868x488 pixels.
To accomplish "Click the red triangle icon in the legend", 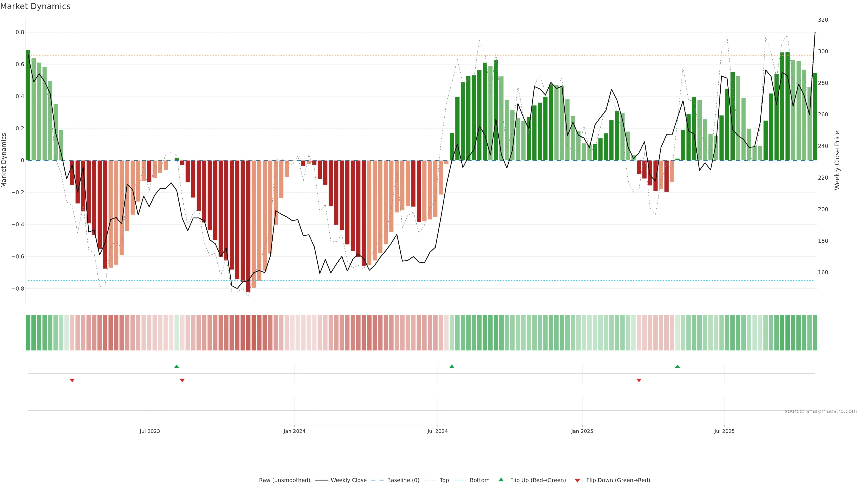I will (x=577, y=480).
